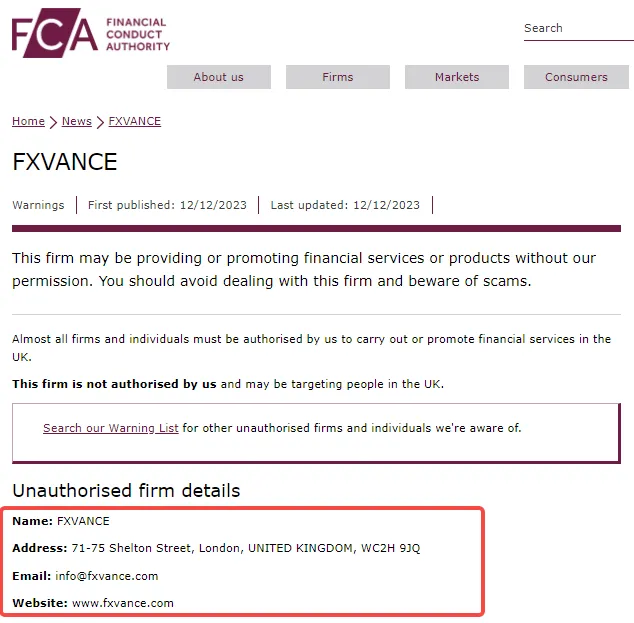Screen dimensions: 634x623
Task: Click the FXVANCE page heading
Action: [65, 162]
